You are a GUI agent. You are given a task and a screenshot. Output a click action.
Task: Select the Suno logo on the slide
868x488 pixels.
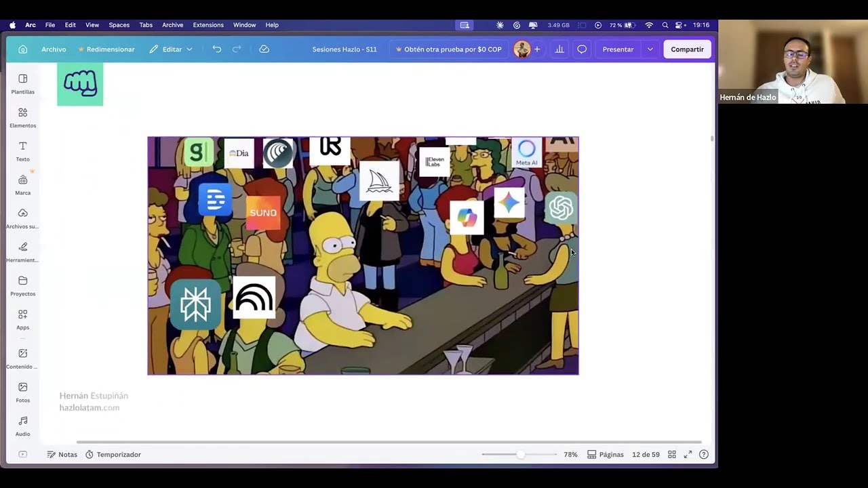click(263, 213)
